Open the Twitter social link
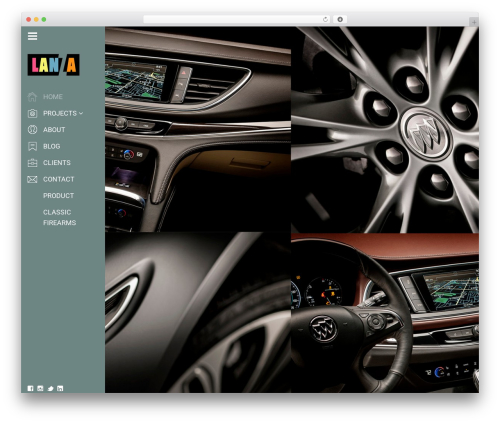The height and width of the screenshot is (423, 500). 50,388
